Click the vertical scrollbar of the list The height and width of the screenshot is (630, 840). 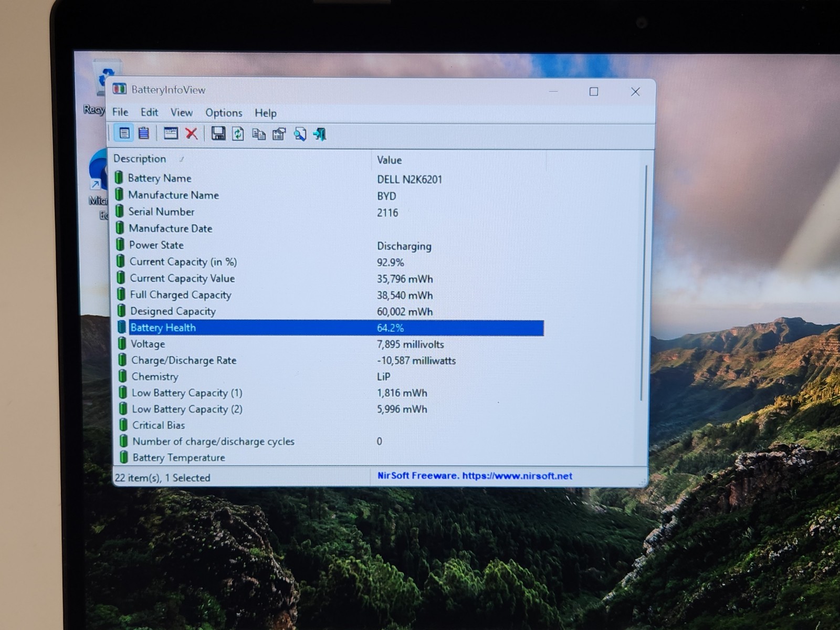pos(643,283)
